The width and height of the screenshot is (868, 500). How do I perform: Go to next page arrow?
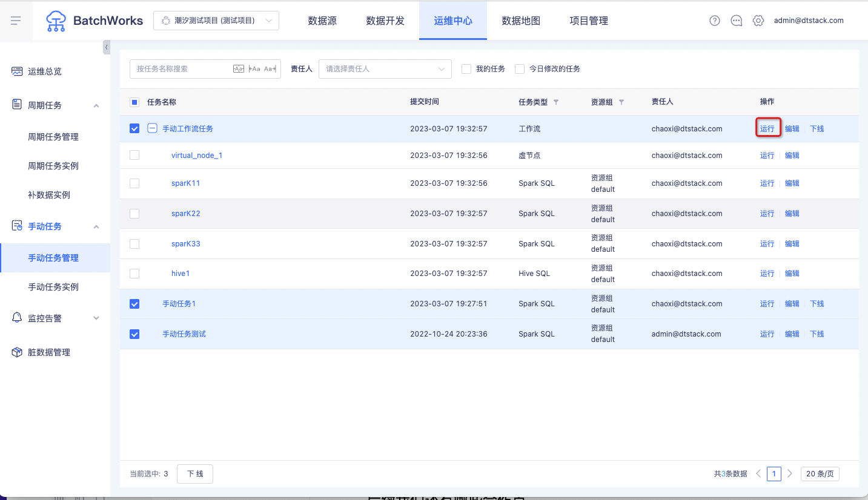click(790, 474)
